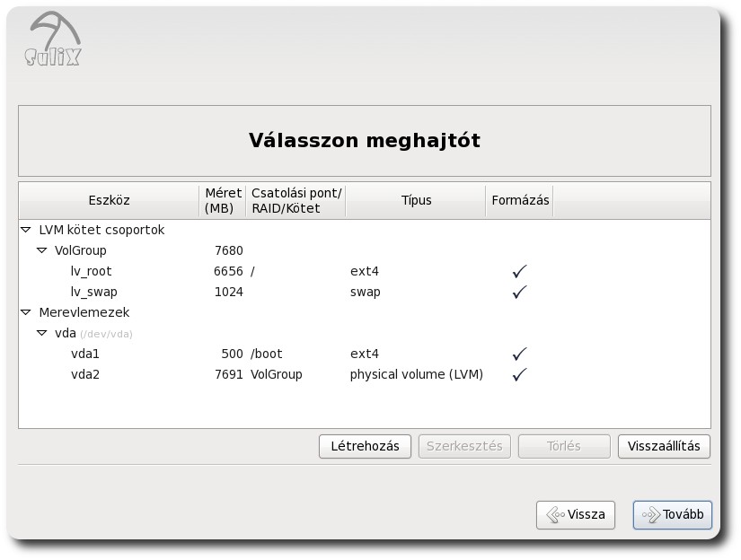Click the / mount point of lv_root
Viewport: 741px width, 560px height.
252,272
